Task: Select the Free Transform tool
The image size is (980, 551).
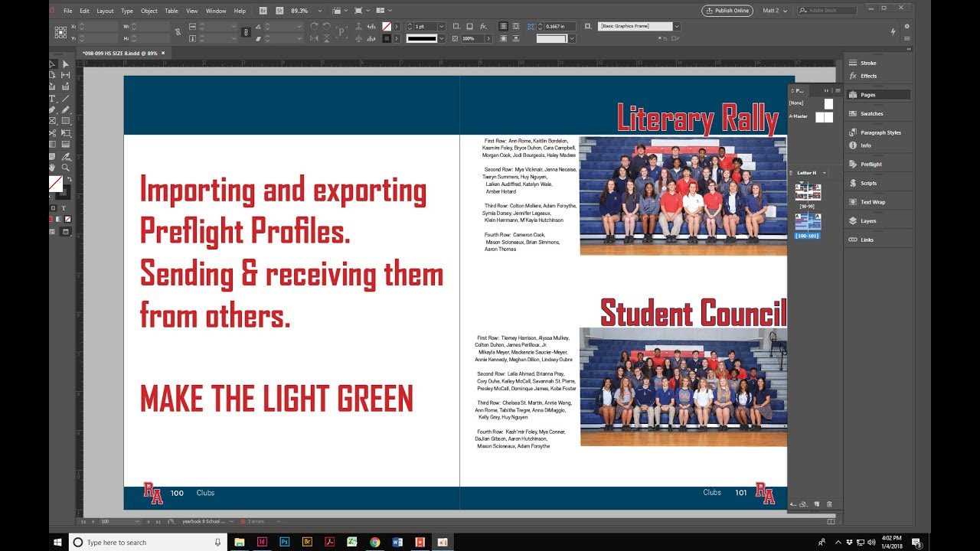Action: (66, 132)
